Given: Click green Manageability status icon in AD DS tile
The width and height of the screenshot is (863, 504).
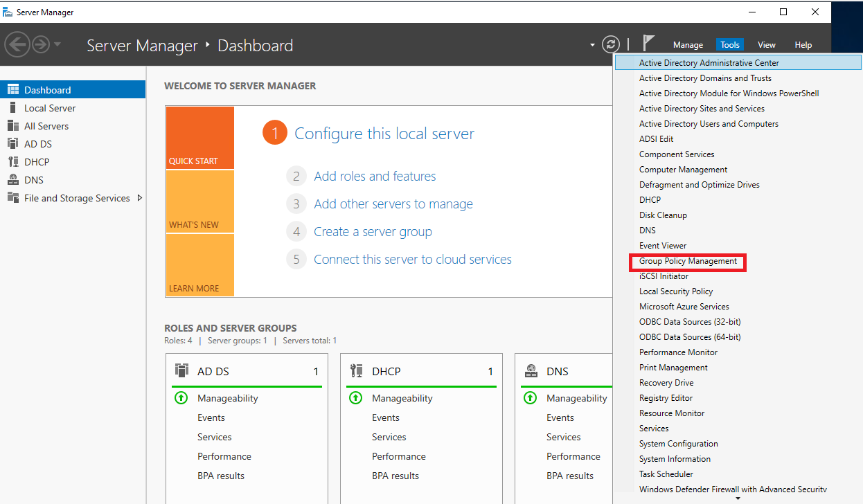Looking at the screenshot, I should tap(181, 398).
